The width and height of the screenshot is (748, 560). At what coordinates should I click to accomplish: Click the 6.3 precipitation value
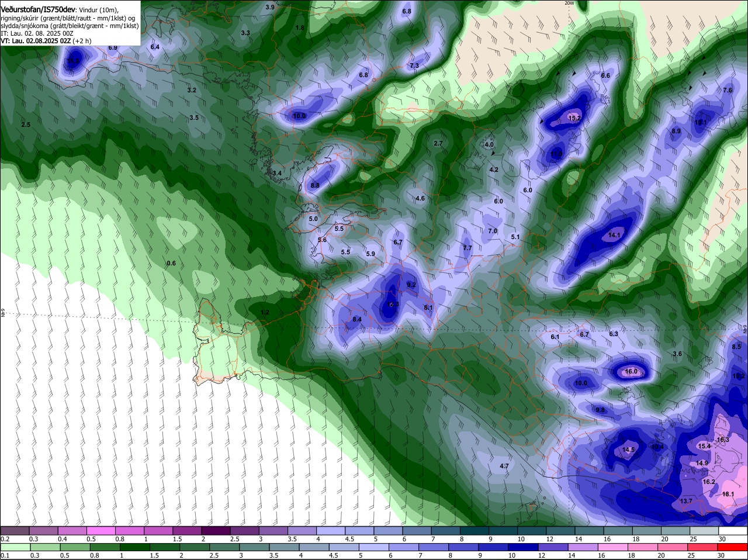point(614,334)
